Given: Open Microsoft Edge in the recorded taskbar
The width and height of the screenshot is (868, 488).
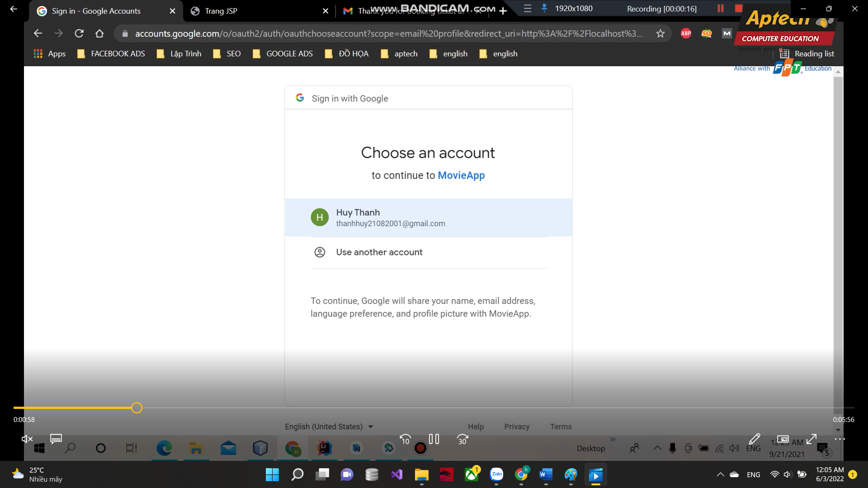Looking at the screenshot, I should coord(164,448).
